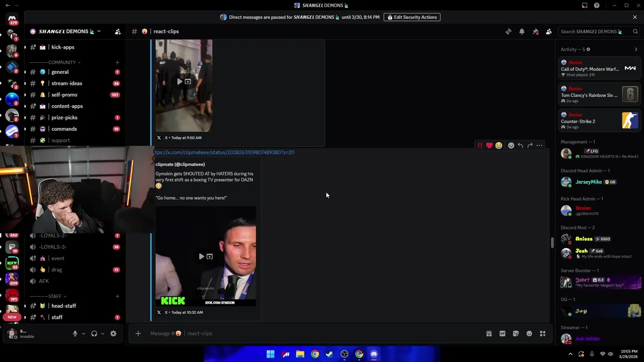Open Ash Wilder member profile
This screenshot has width=644, height=362.
click(x=588, y=339)
